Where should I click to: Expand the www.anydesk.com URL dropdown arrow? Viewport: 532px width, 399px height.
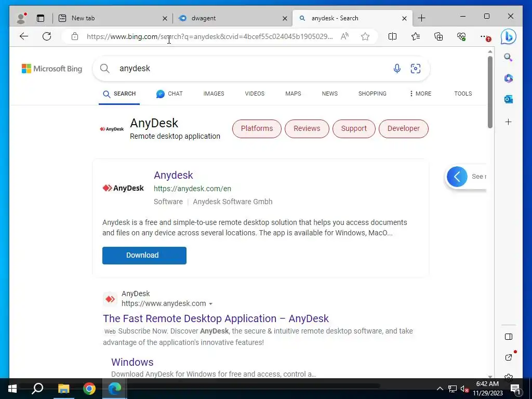click(211, 303)
